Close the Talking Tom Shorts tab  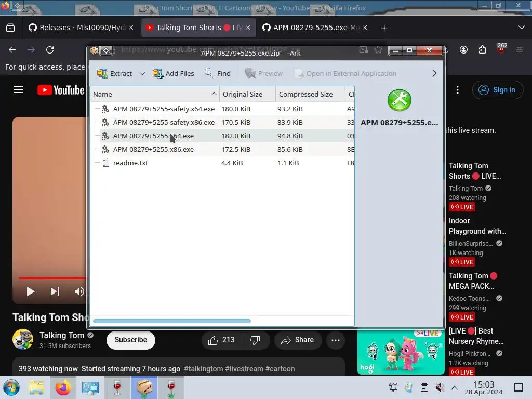[x=248, y=28]
